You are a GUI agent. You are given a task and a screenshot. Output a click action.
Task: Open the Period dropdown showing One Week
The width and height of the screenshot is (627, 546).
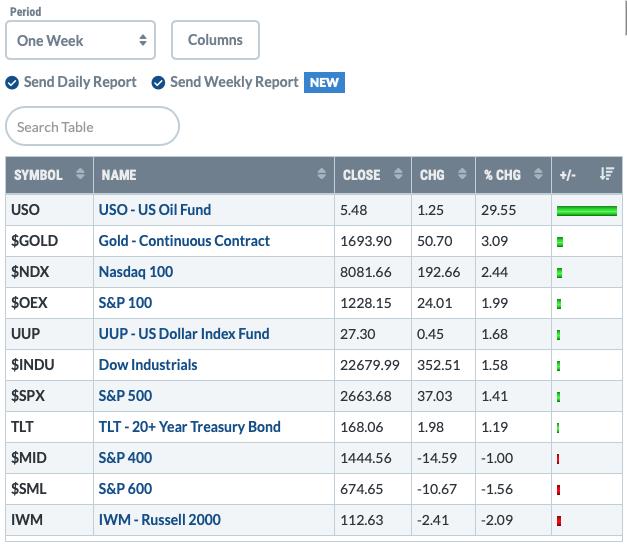click(80, 40)
